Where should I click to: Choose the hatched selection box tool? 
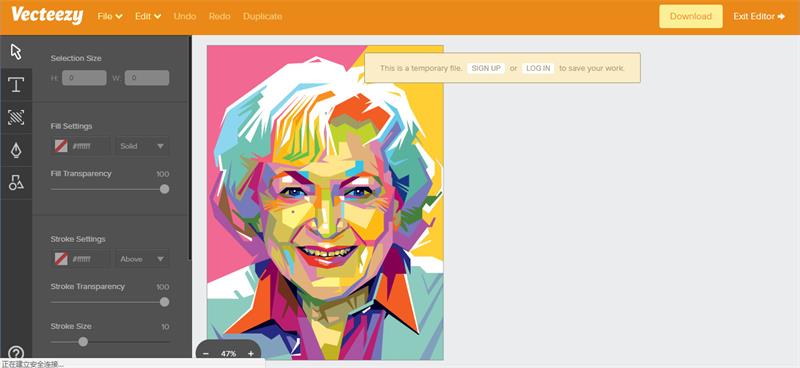pyautogui.click(x=16, y=117)
